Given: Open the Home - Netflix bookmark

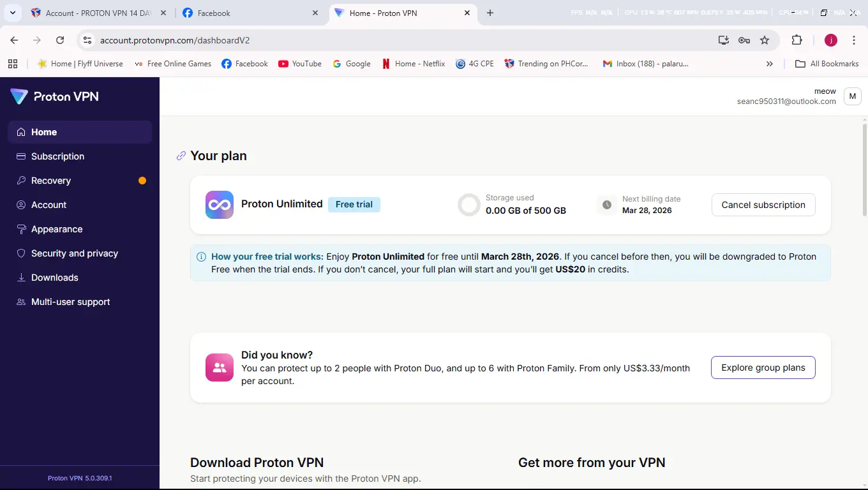Looking at the screenshot, I should tap(414, 64).
